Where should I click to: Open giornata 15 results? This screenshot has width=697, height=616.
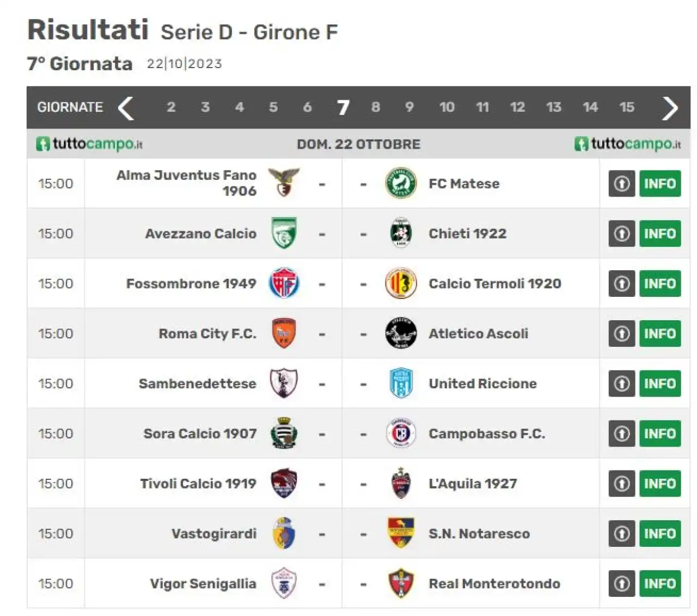[627, 107]
